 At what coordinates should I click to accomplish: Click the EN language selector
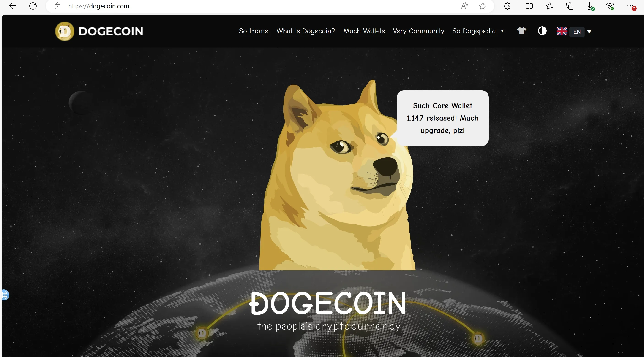point(577,32)
